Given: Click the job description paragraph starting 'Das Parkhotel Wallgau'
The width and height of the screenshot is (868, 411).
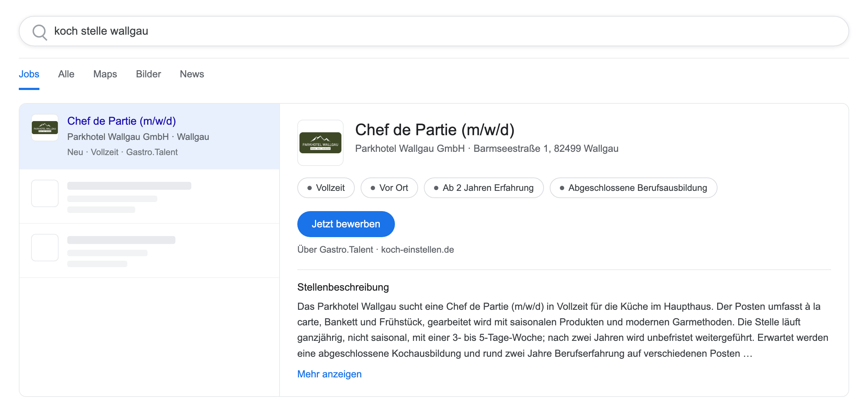Looking at the screenshot, I should click(563, 330).
